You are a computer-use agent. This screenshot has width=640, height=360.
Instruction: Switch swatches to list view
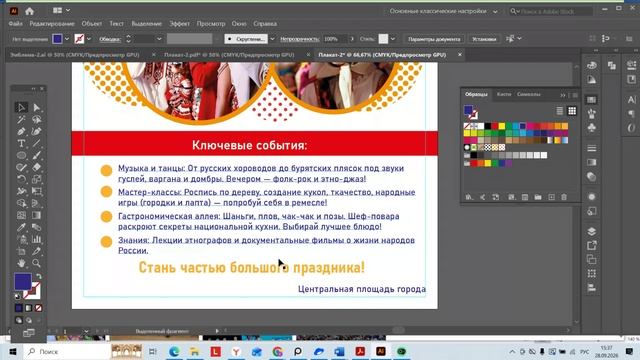[560, 111]
